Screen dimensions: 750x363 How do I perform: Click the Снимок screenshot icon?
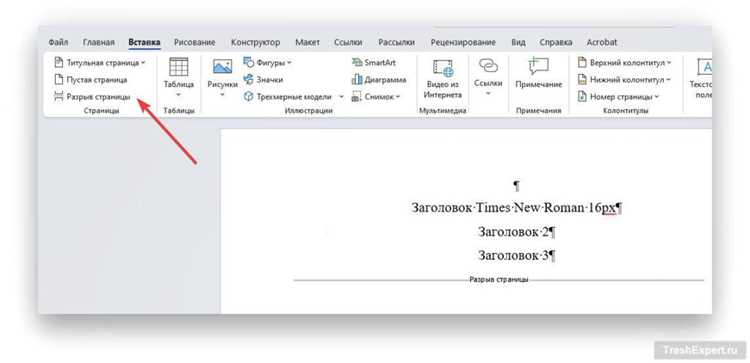coord(356,97)
